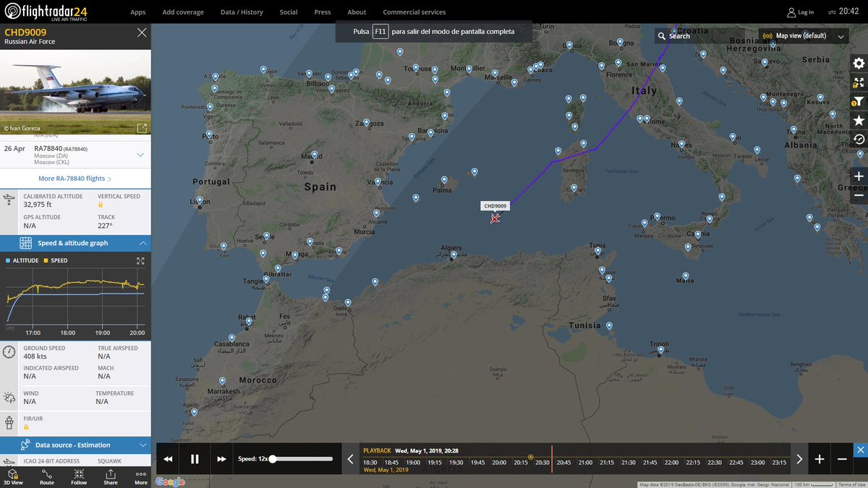Viewport: 868px width, 488px height.
Task: Open the Social menu
Action: (x=289, y=12)
